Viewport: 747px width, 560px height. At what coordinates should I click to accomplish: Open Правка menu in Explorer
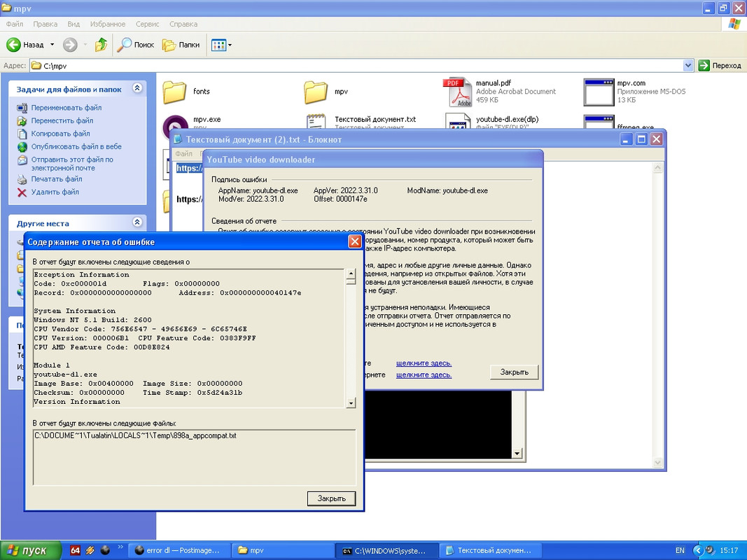pyautogui.click(x=46, y=24)
